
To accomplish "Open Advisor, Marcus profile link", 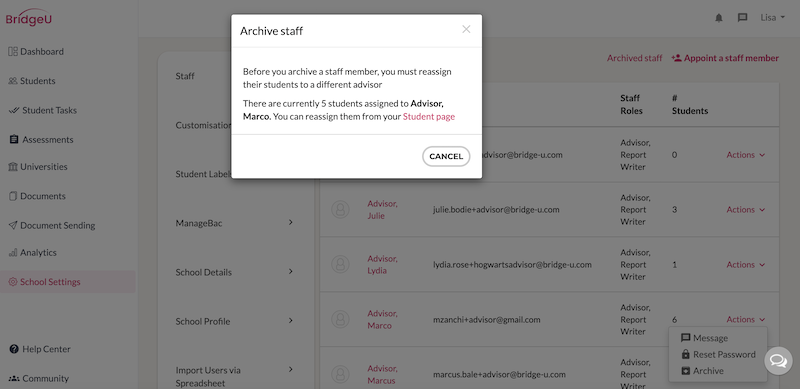I will point(382,374).
